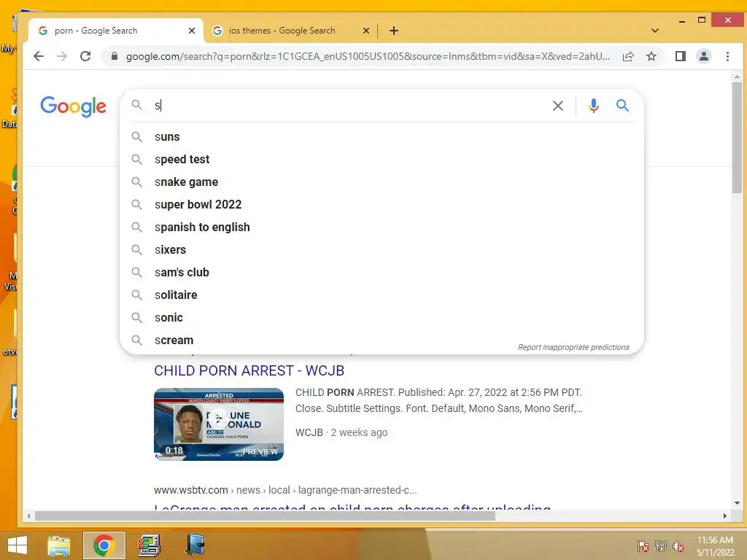This screenshot has width=747, height=560.
Task: Select the solitaire suggestion
Action: coord(382,295)
